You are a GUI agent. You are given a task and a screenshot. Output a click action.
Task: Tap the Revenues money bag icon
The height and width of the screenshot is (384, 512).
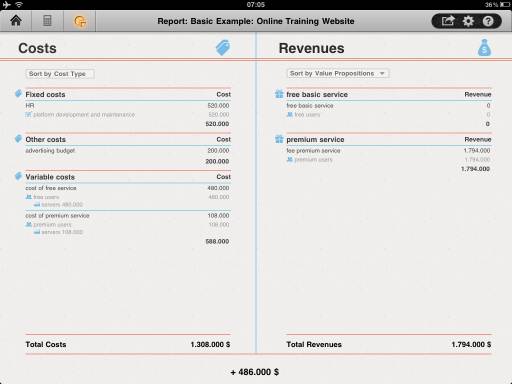(484, 48)
